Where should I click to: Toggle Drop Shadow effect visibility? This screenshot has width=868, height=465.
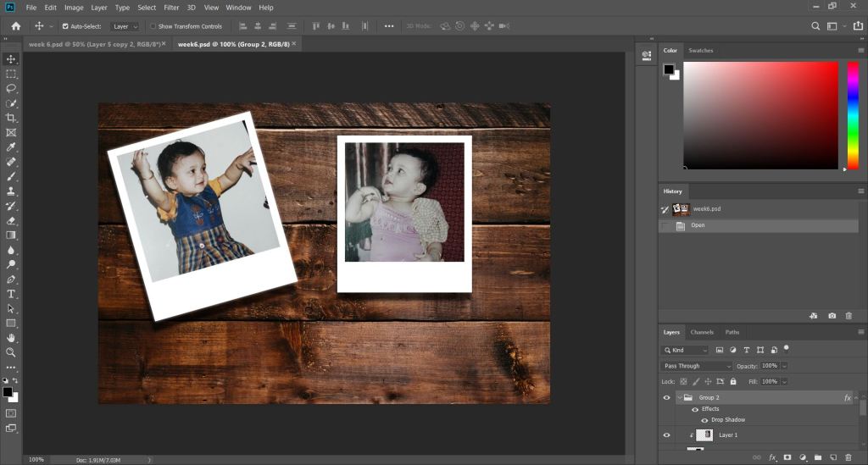click(704, 420)
